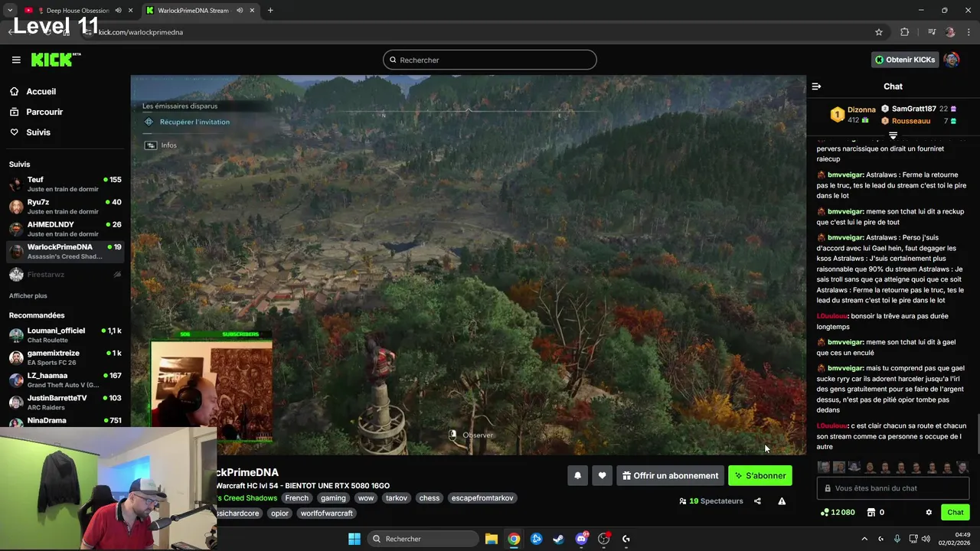Open Discord from the taskbar
The width and height of the screenshot is (980, 551).
coord(581,539)
